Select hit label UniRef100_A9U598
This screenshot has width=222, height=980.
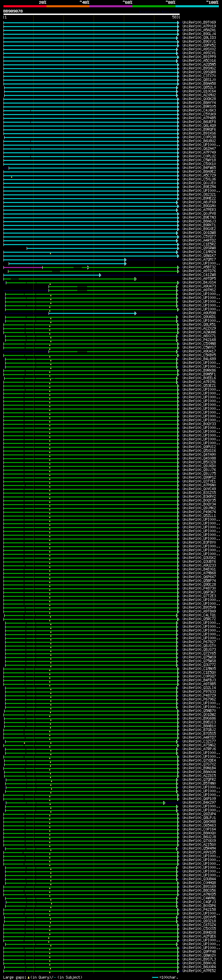(x=199, y=313)
